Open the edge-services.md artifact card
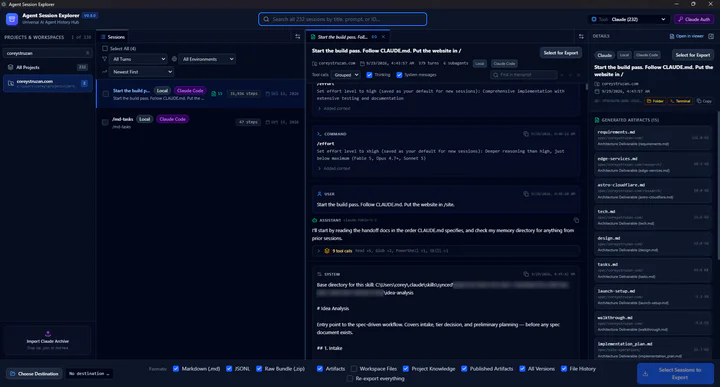This screenshot has height=387, width=720. [x=652, y=164]
